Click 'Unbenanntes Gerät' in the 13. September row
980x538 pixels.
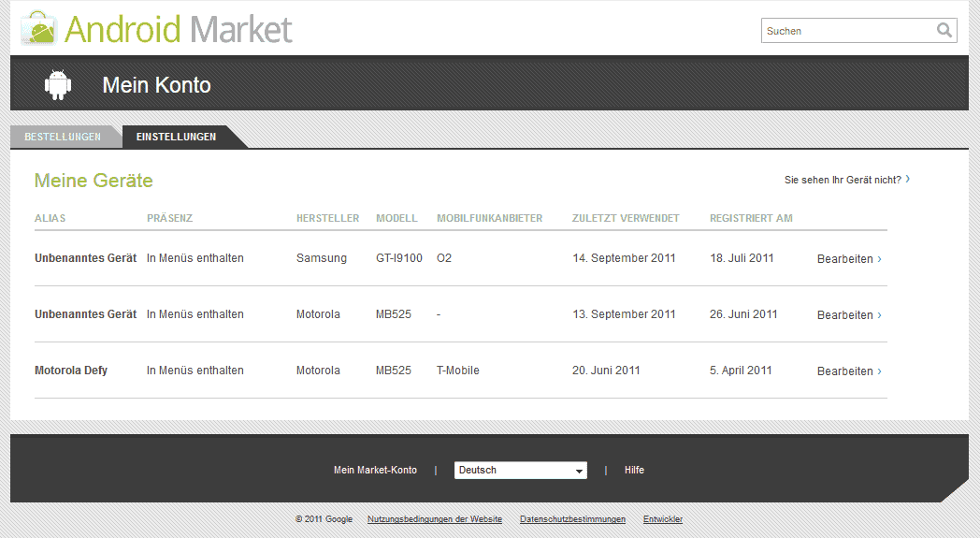(86, 314)
